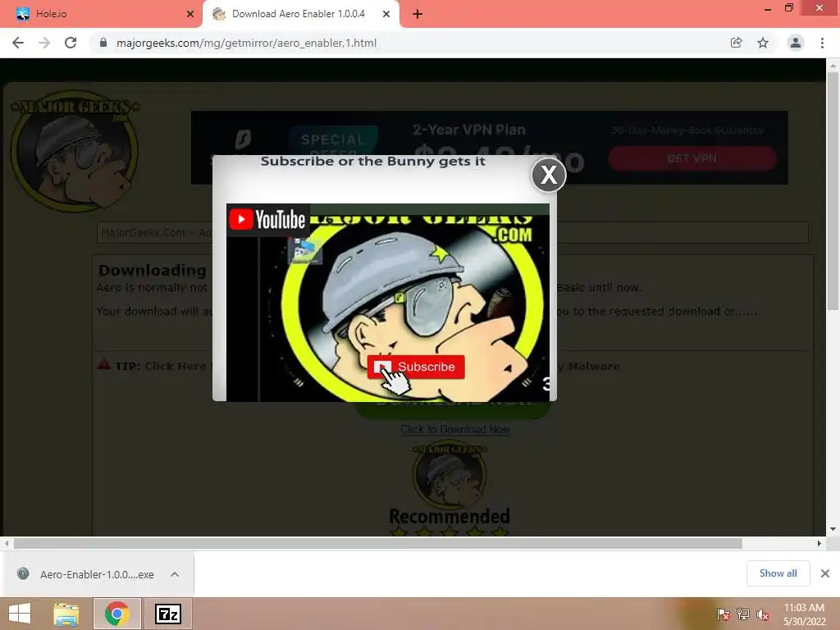Image resolution: width=840 pixels, height=630 pixels.
Task: Go back to the previous page
Action: (18, 43)
